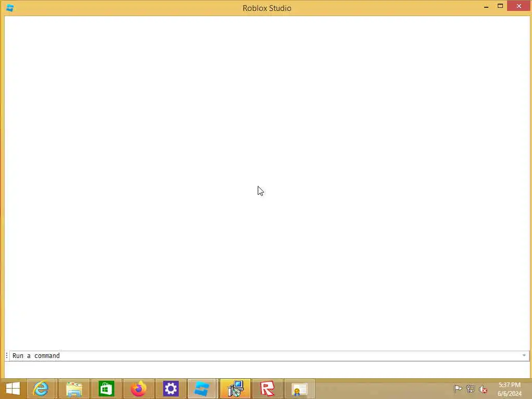Open the red Roblox Player taskbar icon
Viewport: 532px width, 399px height.
(x=268, y=389)
